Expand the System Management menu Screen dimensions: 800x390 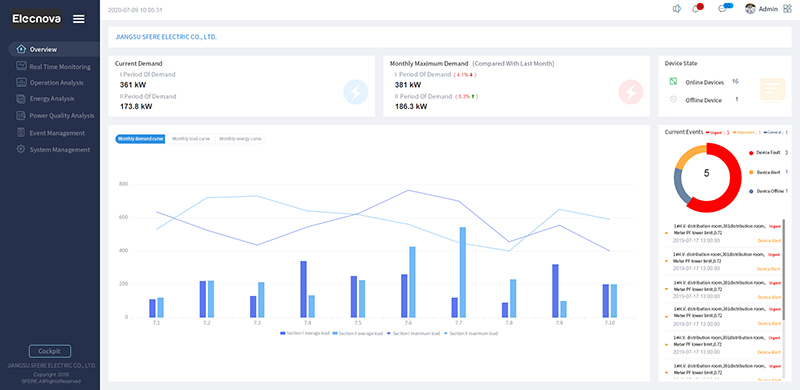[54, 150]
